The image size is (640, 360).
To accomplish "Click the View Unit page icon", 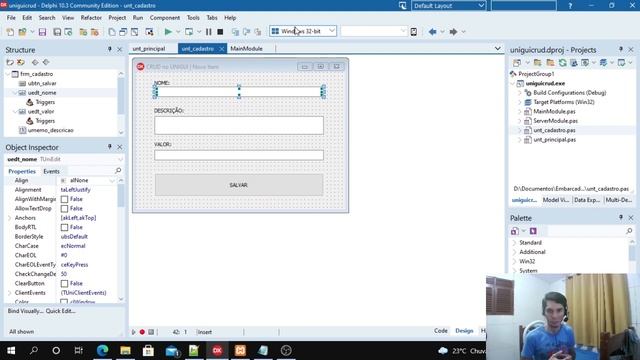I will tap(112, 31).
